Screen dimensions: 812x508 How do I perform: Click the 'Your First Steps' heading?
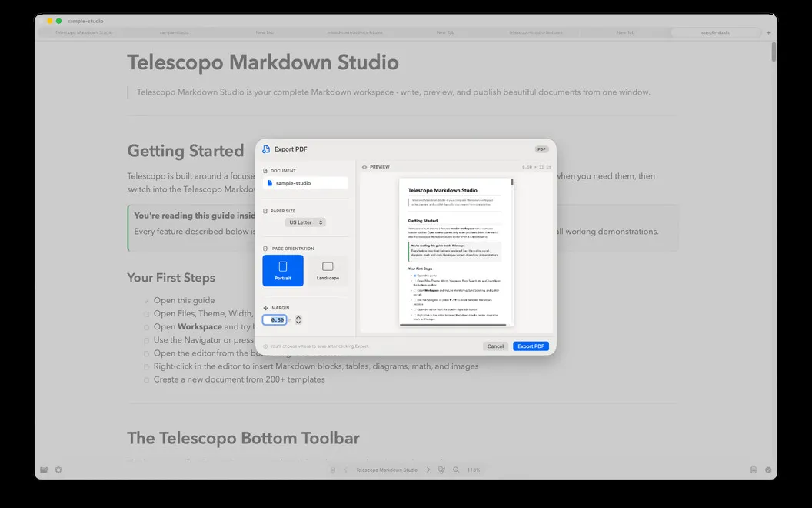(171, 278)
